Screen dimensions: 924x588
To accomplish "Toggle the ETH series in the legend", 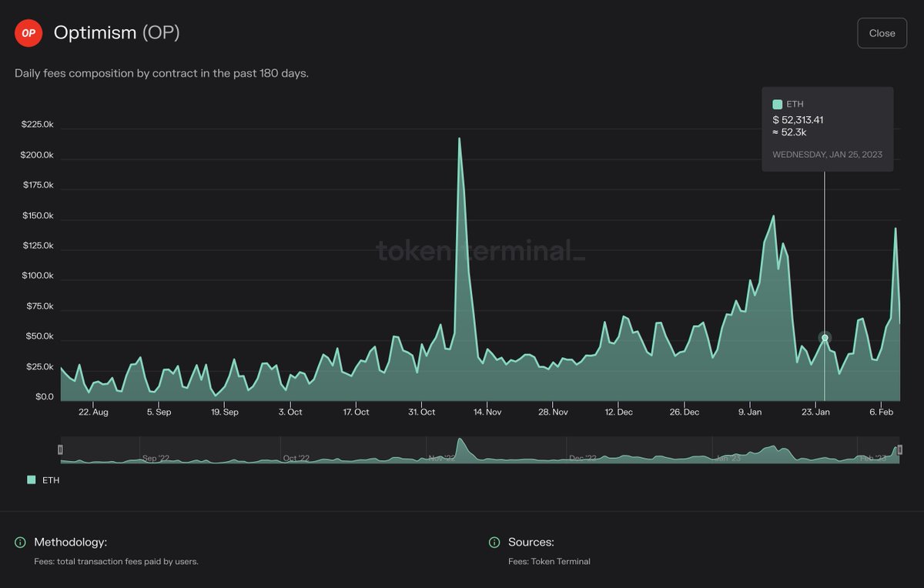I will 43,479.
